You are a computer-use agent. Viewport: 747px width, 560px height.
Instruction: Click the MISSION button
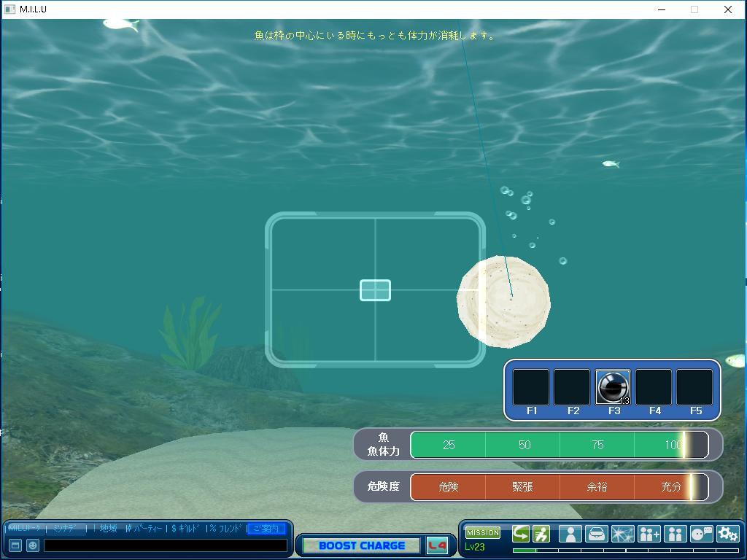[482, 532]
